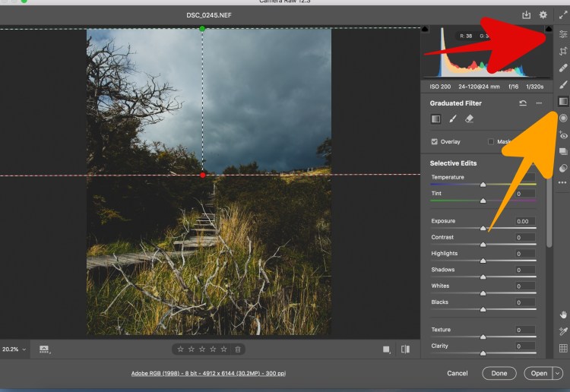Select the Color Sampler eyedropper tool

[x=563, y=331]
